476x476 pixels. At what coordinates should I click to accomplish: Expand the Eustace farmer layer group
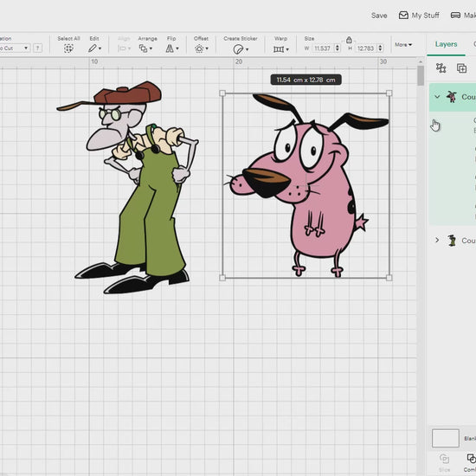point(437,240)
